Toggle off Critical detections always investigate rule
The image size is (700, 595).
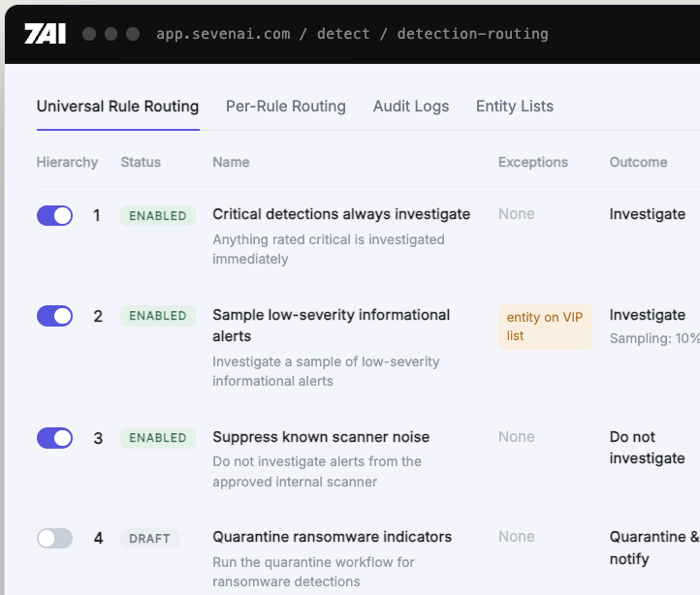coord(54,215)
